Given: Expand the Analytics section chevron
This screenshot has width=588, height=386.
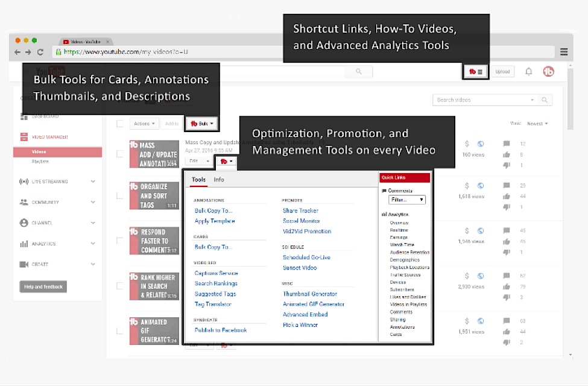Looking at the screenshot, I should [93, 244].
